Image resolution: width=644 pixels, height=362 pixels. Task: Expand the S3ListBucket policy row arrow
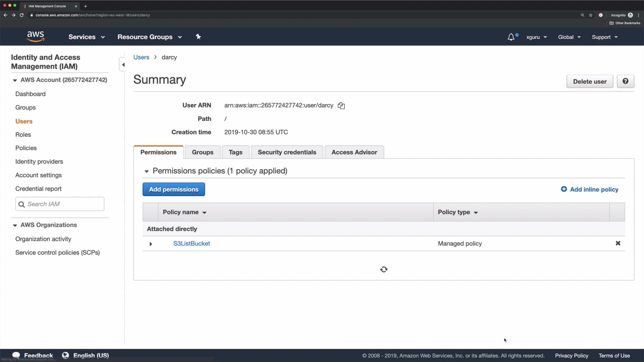[150, 244]
